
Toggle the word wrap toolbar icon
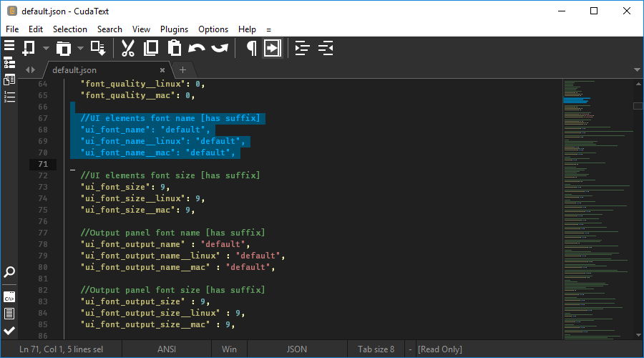coord(273,48)
